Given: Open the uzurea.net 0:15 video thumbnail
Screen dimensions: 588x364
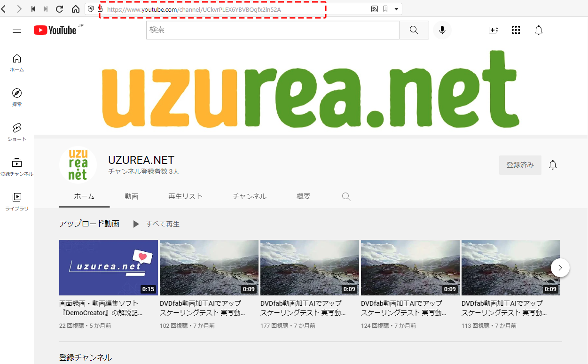Looking at the screenshot, I should (x=109, y=268).
